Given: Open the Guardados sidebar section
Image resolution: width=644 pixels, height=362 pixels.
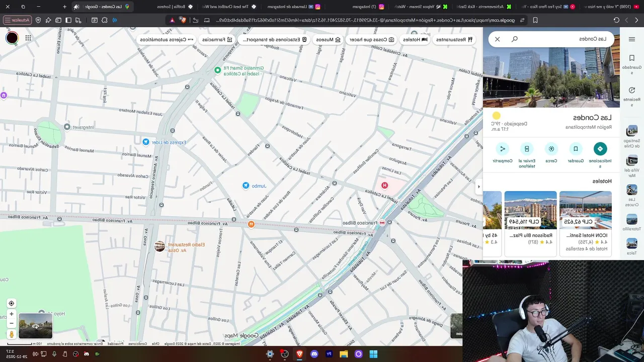Looking at the screenshot, I should pyautogui.click(x=632, y=64).
